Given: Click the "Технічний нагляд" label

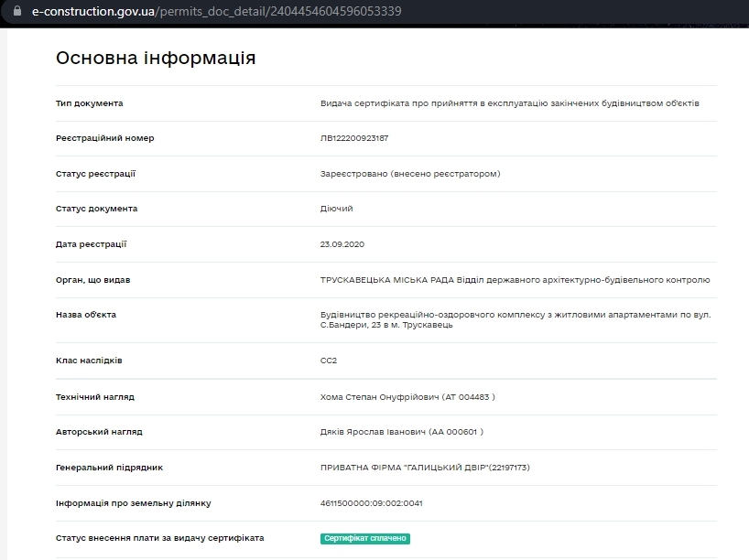Looking at the screenshot, I should tap(95, 397).
